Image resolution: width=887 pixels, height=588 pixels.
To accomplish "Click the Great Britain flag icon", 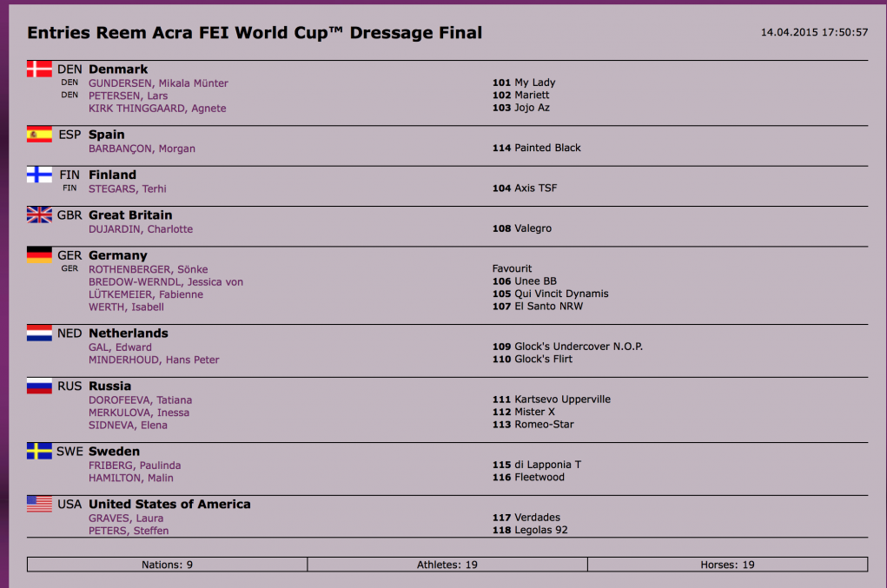I will [x=39, y=215].
